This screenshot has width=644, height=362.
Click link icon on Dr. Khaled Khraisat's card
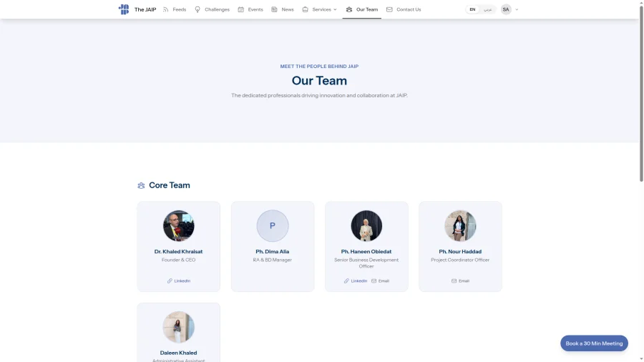coord(170,280)
